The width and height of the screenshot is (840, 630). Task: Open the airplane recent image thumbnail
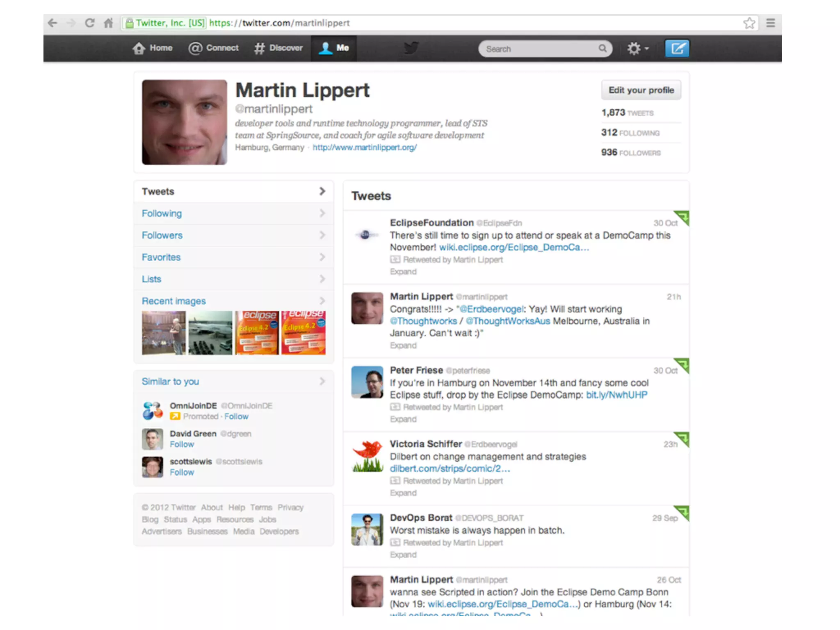point(210,333)
